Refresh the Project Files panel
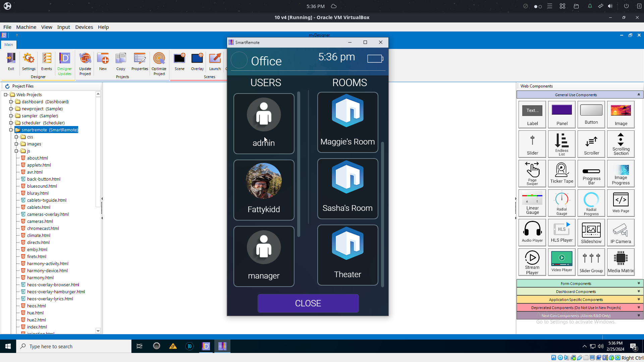The image size is (644, 362). point(7,86)
